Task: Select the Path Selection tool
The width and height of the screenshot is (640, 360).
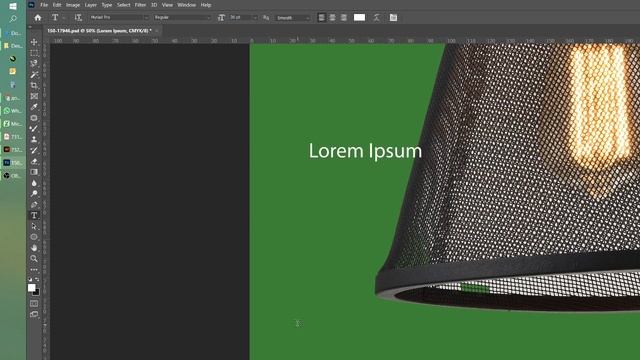Action: tap(34, 226)
